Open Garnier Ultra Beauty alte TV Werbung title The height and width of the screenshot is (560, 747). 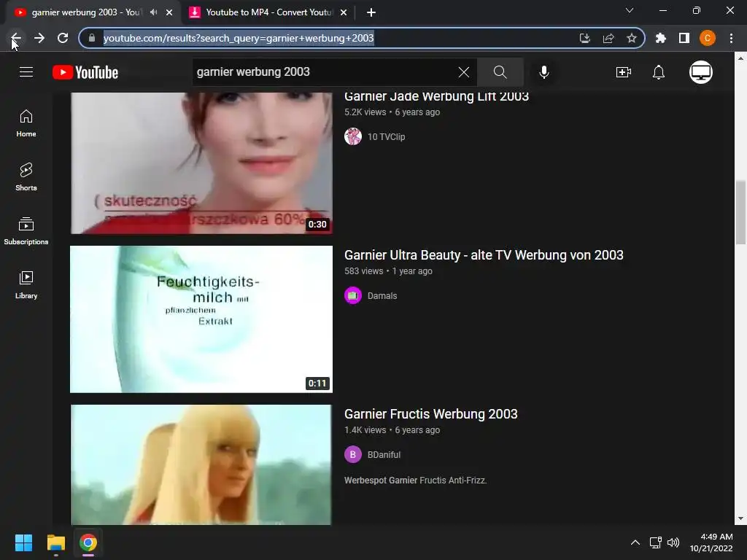coord(484,255)
